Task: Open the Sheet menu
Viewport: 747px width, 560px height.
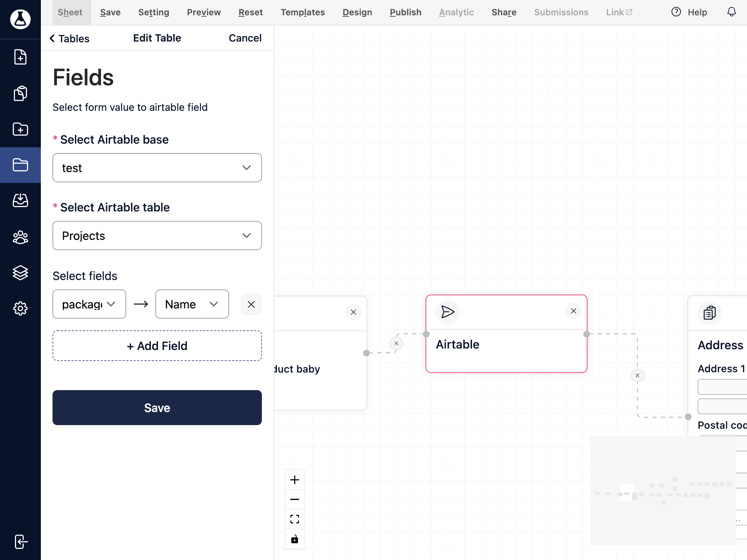Action: click(x=70, y=12)
